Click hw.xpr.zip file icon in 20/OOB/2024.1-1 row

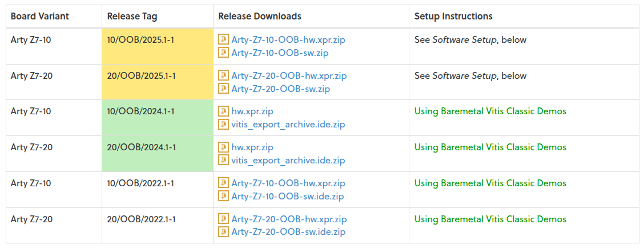tap(224, 147)
